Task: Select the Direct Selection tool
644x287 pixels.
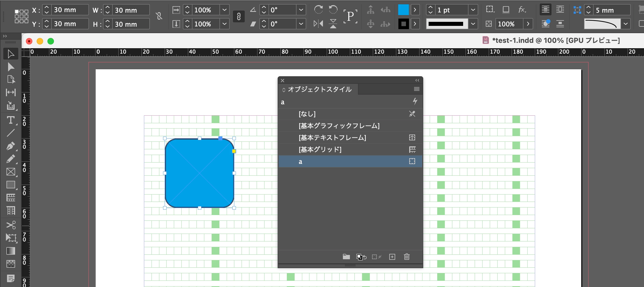Action: 11,67
